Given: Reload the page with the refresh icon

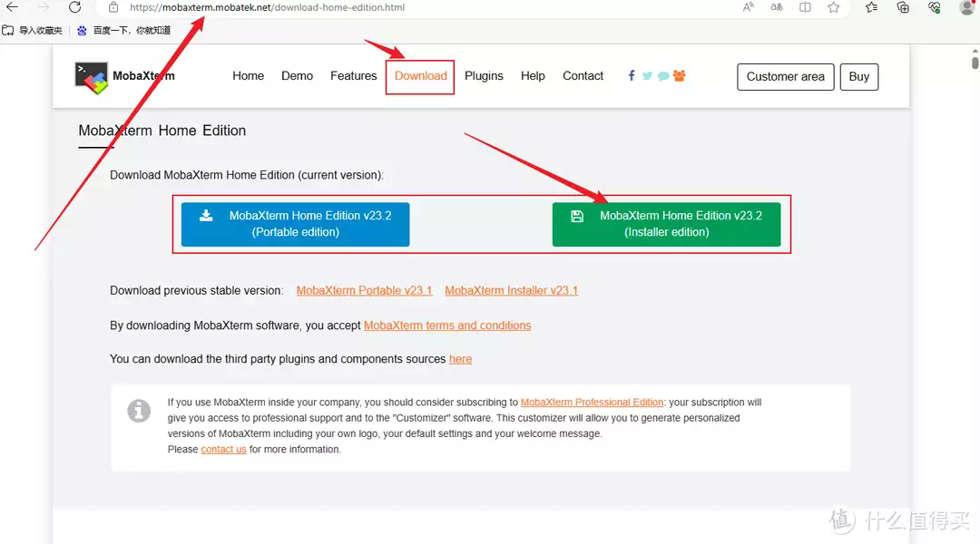Looking at the screenshot, I should pos(75,7).
